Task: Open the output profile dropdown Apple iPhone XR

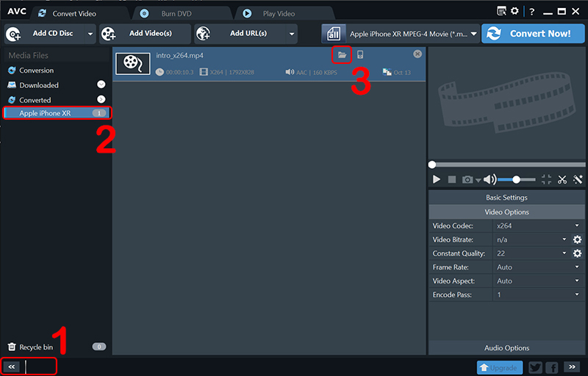Action: (x=412, y=34)
